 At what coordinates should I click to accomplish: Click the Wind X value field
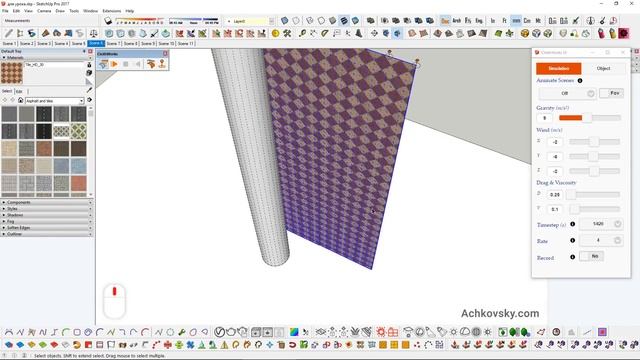point(555,142)
